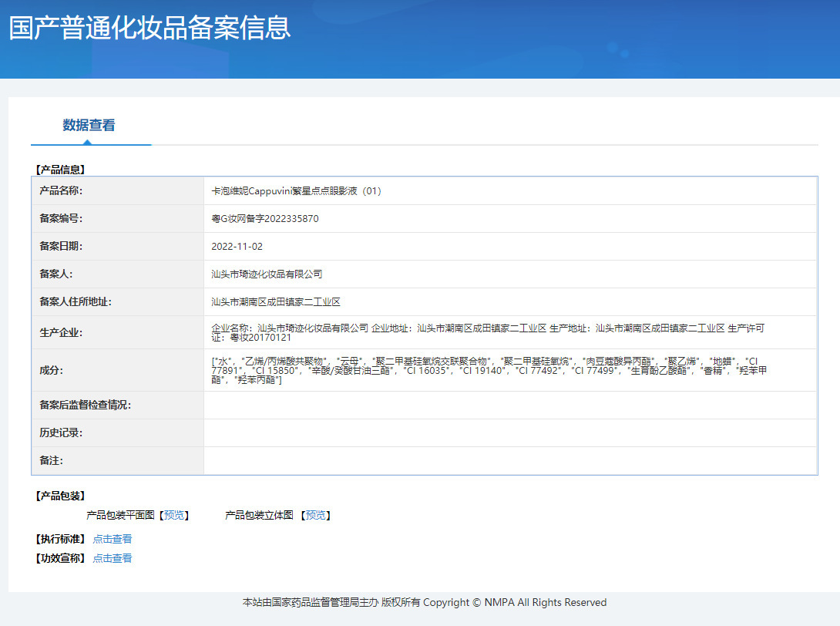Click the 产品名称 row label

[61, 190]
